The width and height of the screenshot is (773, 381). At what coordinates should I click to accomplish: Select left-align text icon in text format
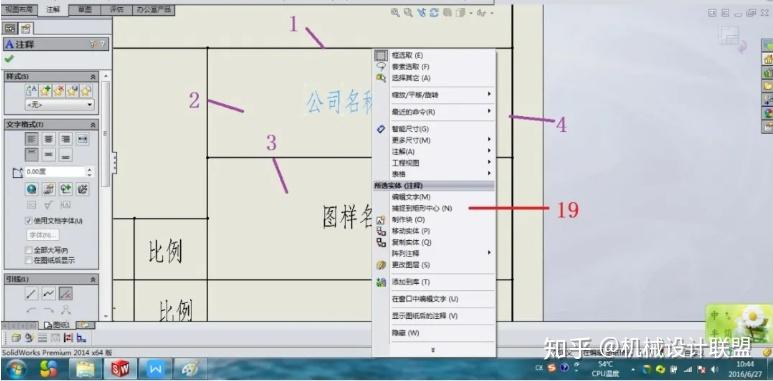pyautogui.click(x=32, y=139)
